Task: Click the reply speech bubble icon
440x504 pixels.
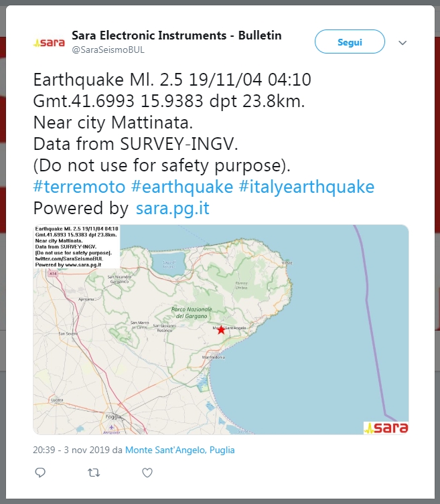Action: pyautogui.click(x=40, y=473)
